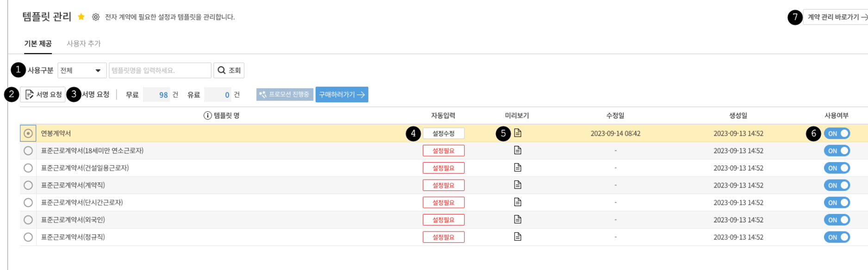
Task: Open preview icon for 표준근로계약서(계약직)
Action: coord(518,185)
